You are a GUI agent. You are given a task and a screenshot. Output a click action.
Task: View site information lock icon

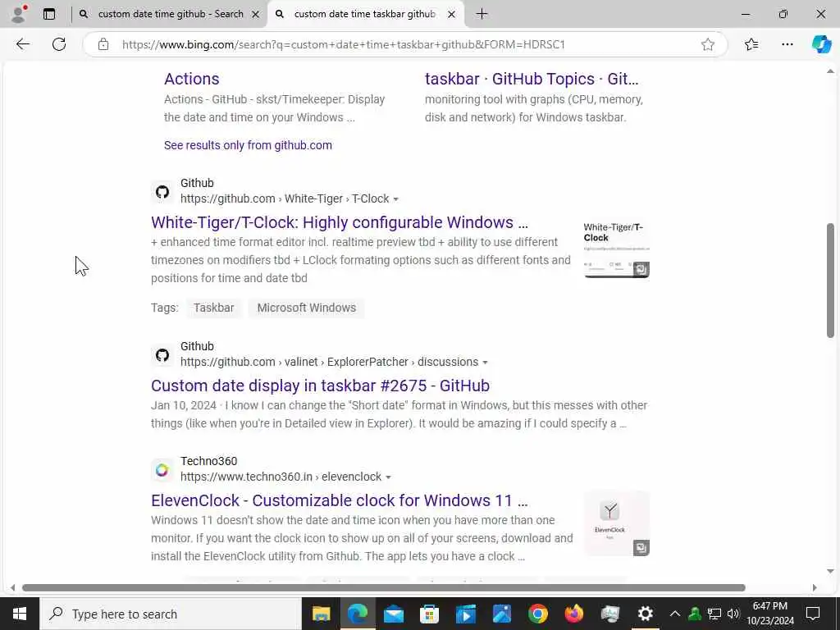point(103,44)
